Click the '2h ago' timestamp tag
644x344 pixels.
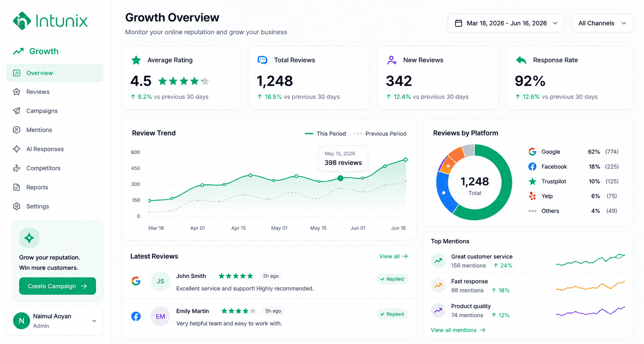271,276
